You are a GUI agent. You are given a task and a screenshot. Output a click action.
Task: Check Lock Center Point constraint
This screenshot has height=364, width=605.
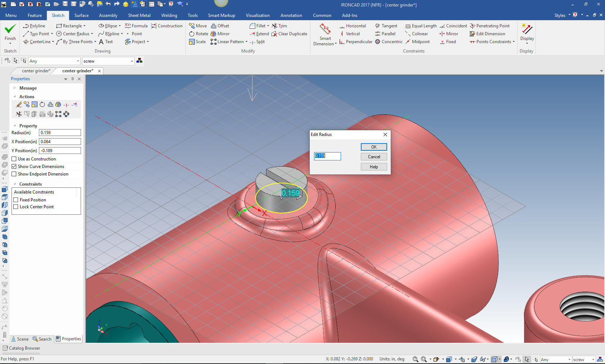tap(16, 207)
